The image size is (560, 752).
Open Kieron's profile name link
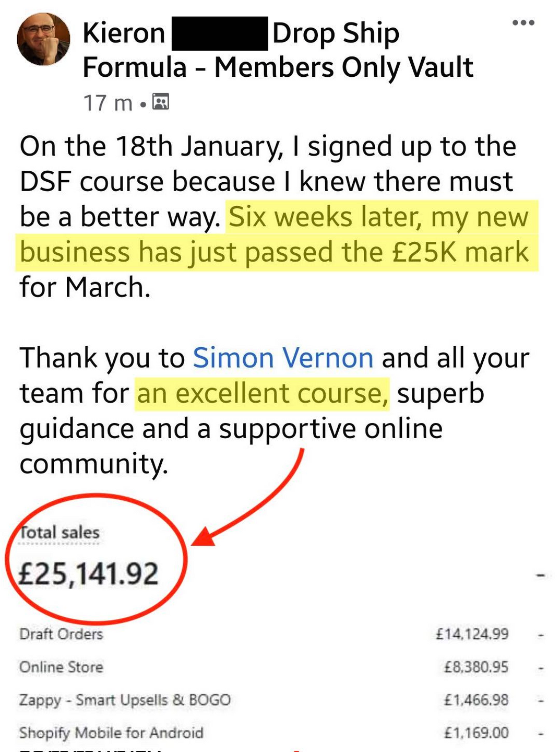point(124,33)
